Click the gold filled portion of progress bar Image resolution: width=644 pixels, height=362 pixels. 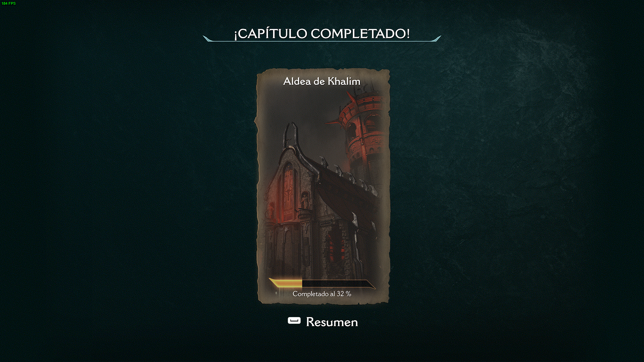[286, 284]
